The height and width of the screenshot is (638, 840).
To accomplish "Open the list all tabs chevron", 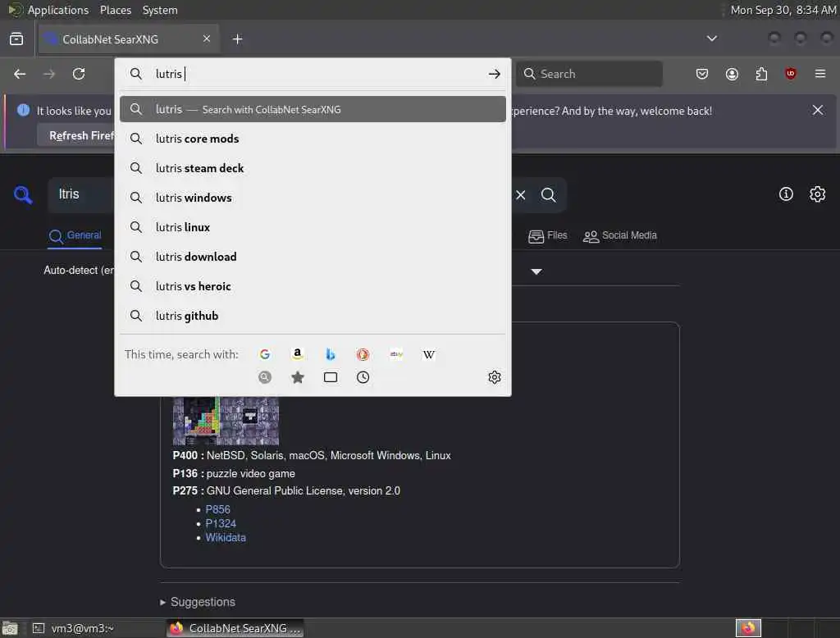I will pyautogui.click(x=711, y=39).
